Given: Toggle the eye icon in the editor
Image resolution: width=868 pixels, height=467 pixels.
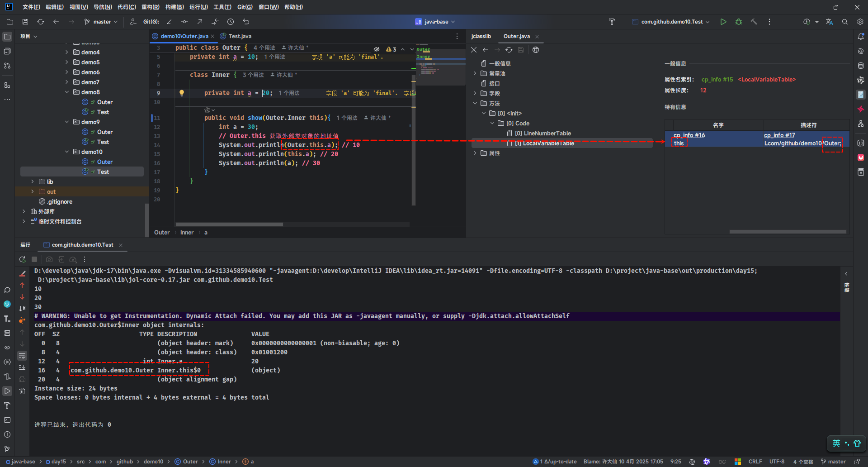Looking at the screenshot, I should pos(377,49).
